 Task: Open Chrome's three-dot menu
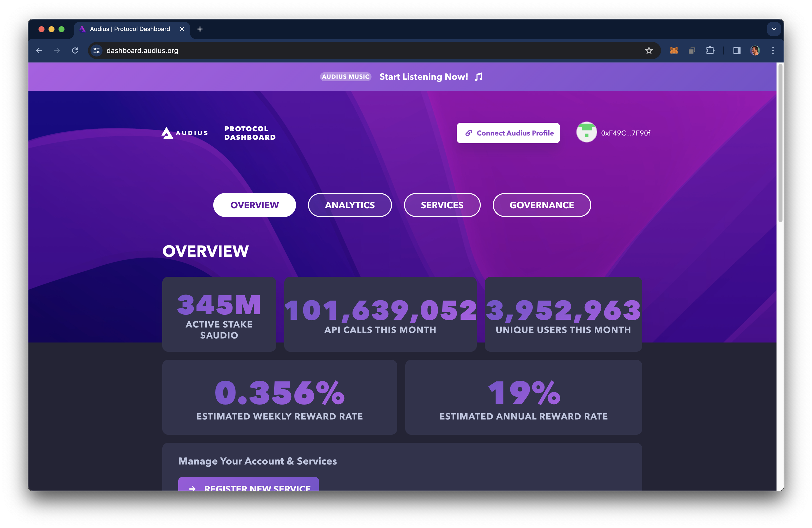(773, 50)
